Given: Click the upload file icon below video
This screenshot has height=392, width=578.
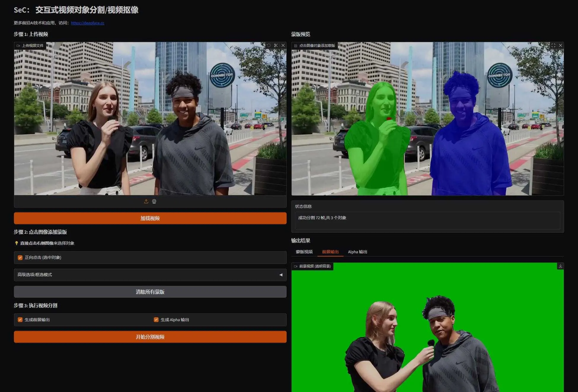Looking at the screenshot, I should [146, 201].
